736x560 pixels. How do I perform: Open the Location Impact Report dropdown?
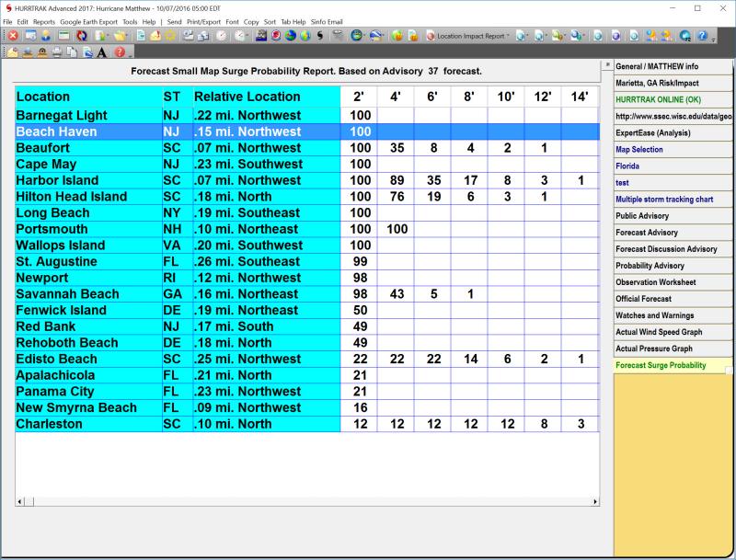[x=469, y=36]
